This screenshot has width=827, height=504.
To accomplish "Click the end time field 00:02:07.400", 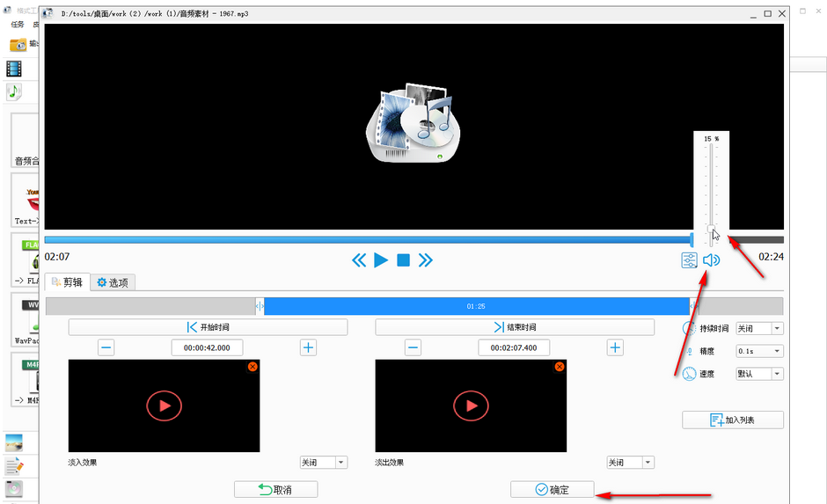I will pyautogui.click(x=515, y=347).
